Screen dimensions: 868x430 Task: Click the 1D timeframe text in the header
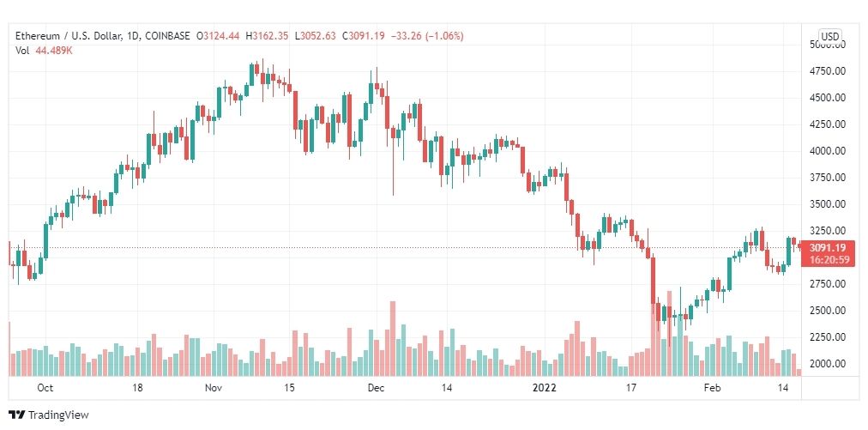(x=132, y=37)
